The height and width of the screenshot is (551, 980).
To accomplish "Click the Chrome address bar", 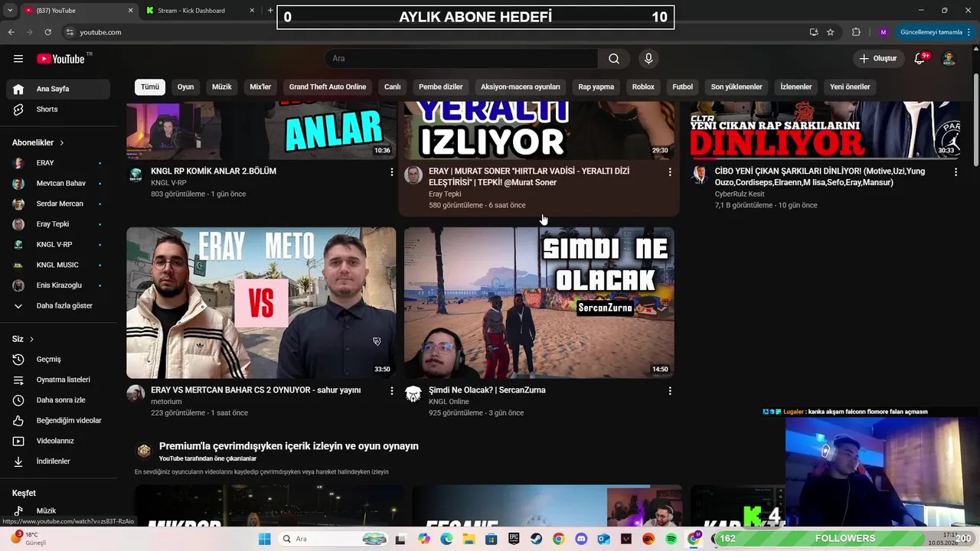I will pos(433,32).
